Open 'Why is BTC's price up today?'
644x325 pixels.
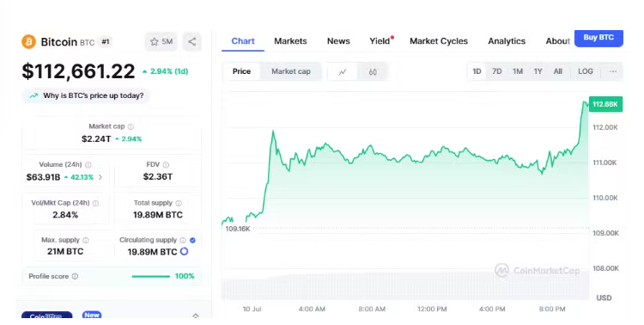coord(86,95)
